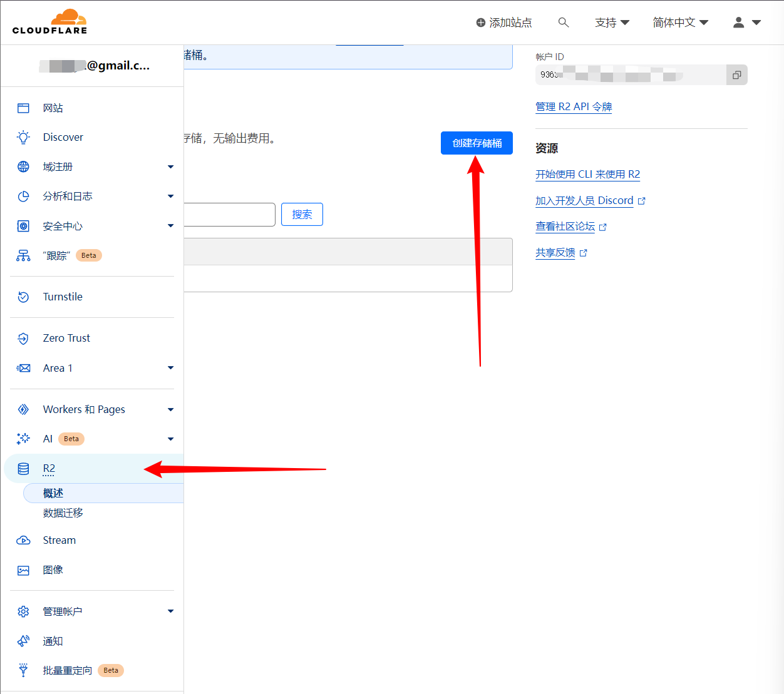Click the account email at sidebar top
Image resolution: width=784 pixels, height=694 pixels.
94,66
